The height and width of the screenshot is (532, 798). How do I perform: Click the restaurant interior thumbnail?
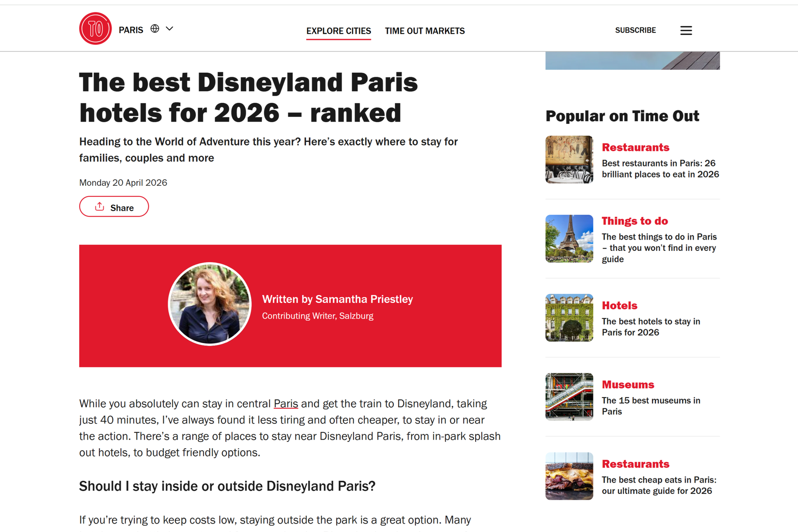[569, 159]
